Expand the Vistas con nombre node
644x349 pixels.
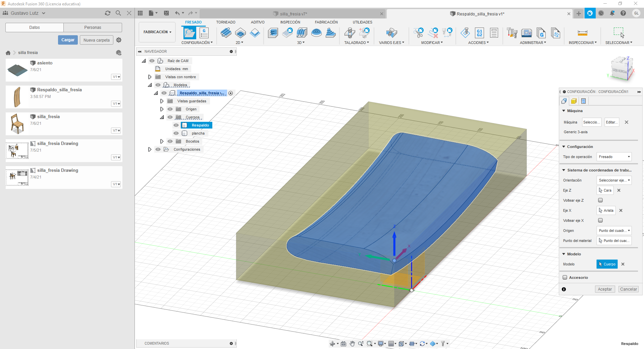tap(150, 77)
